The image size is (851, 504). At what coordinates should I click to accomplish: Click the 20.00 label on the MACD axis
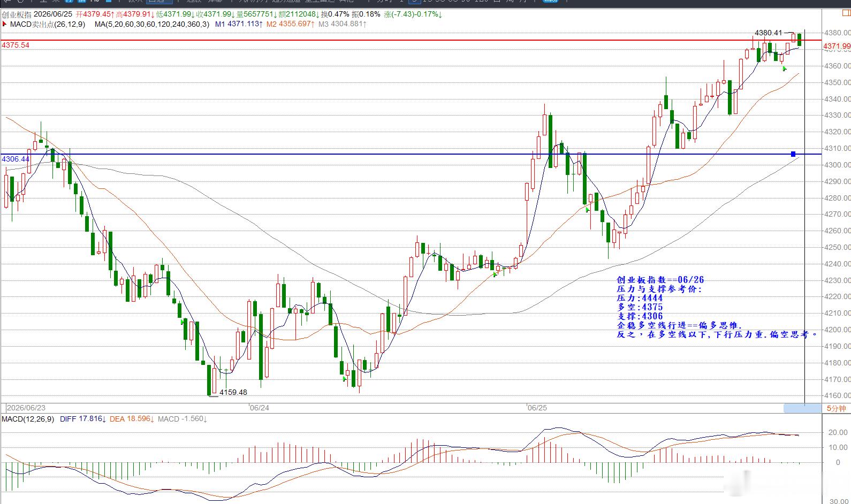tap(838, 432)
